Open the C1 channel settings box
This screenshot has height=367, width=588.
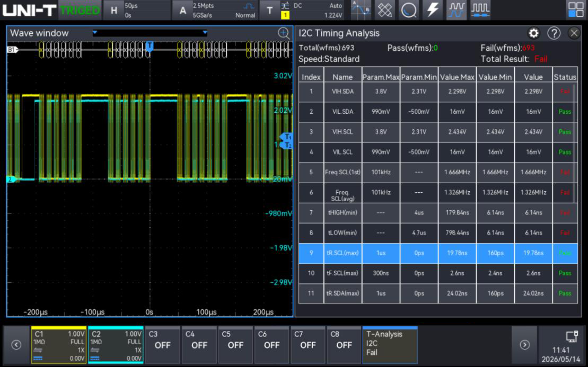point(59,345)
